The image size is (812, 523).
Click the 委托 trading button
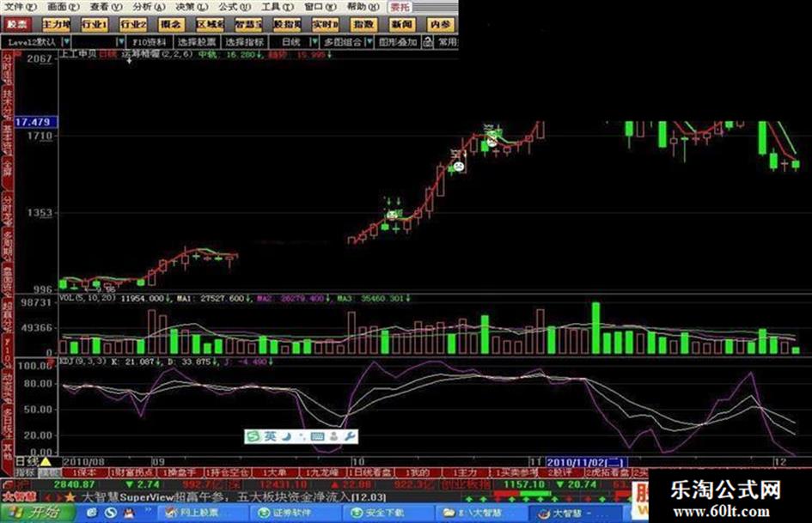tap(400, 7)
